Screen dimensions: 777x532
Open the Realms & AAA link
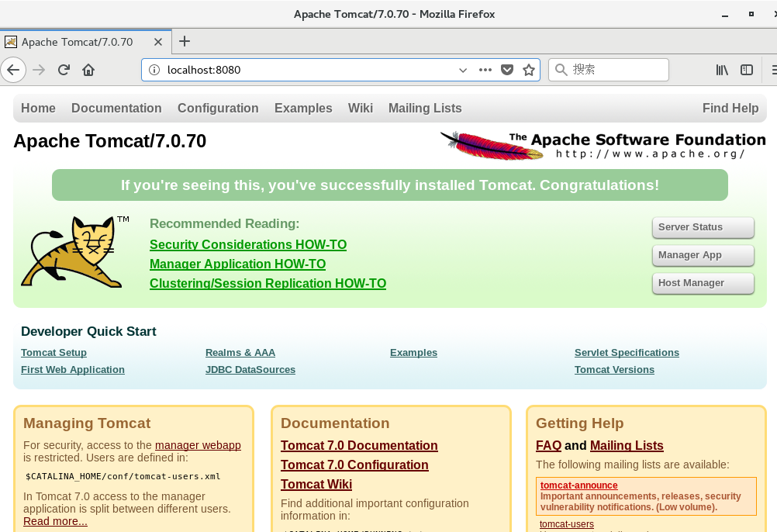tap(240, 352)
